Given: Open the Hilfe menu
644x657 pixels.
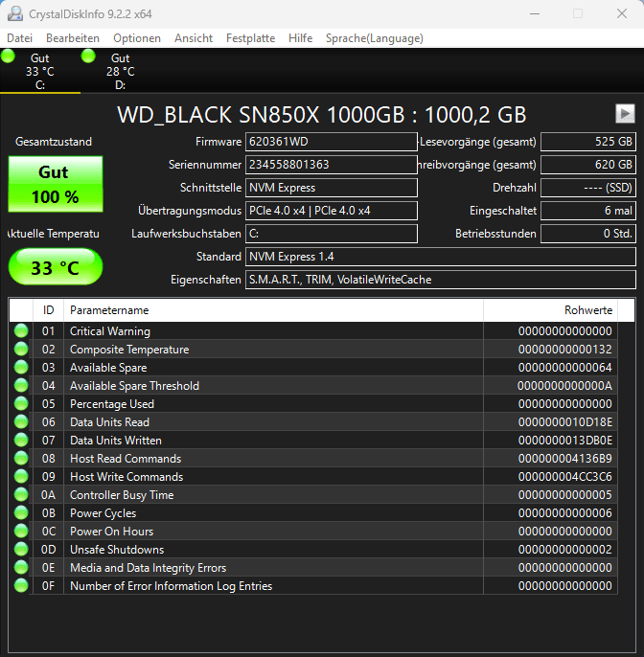Looking at the screenshot, I should pos(300,38).
